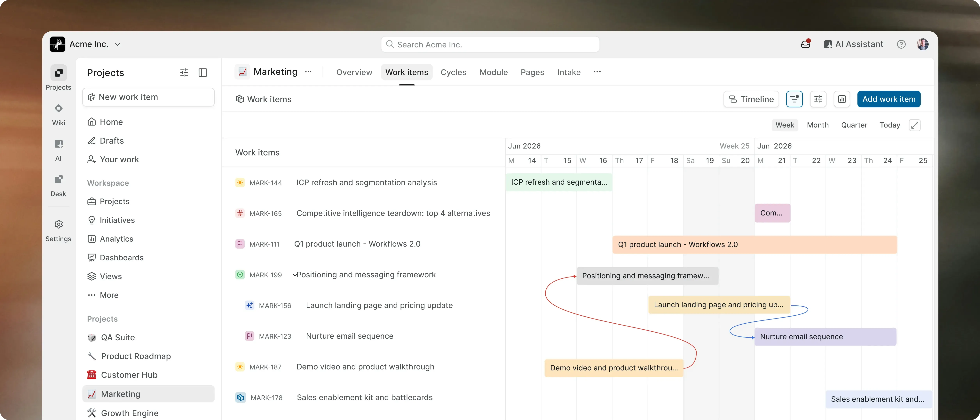This screenshot has width=980, height=420.
Task: Click New work item button
Action: coord(148,97)
